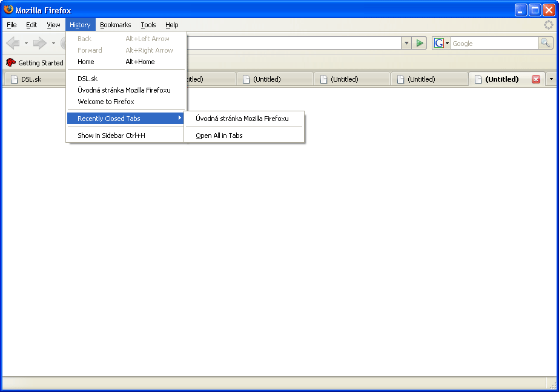
Task: Expand the address bar URL dropdown
Action: point(406,44)
